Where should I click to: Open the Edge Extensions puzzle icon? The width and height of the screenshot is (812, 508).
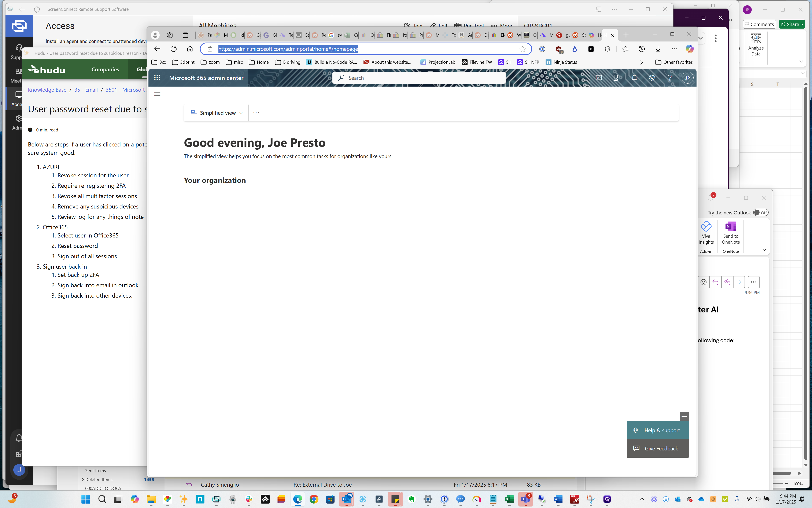point(607,49)
